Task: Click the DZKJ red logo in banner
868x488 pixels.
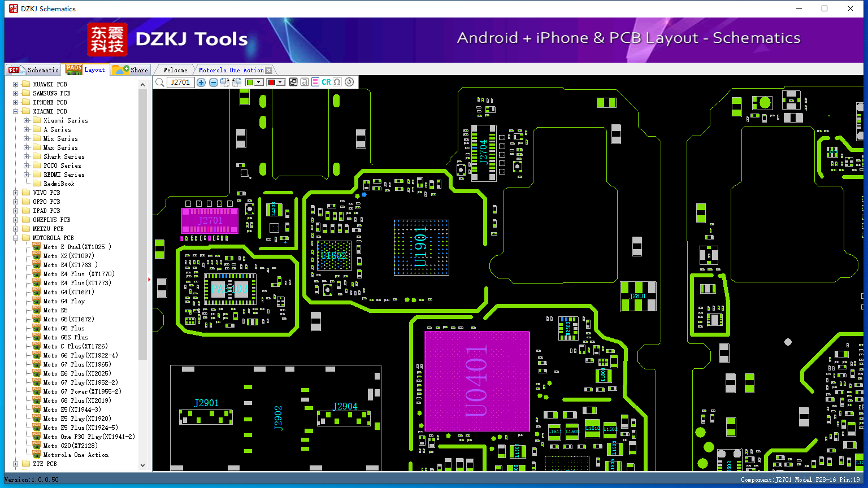Action: coord(107,39)
